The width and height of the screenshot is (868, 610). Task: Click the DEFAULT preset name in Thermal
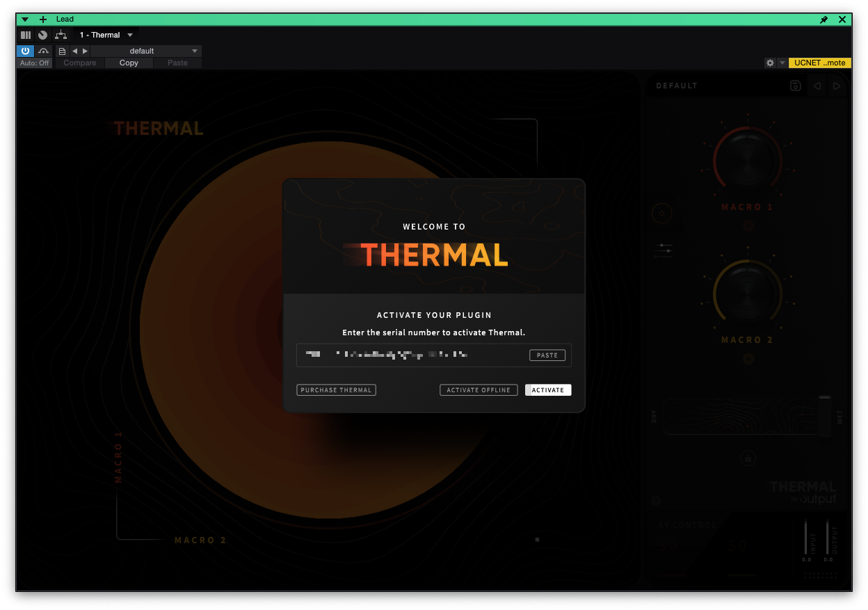pos(676,86)
